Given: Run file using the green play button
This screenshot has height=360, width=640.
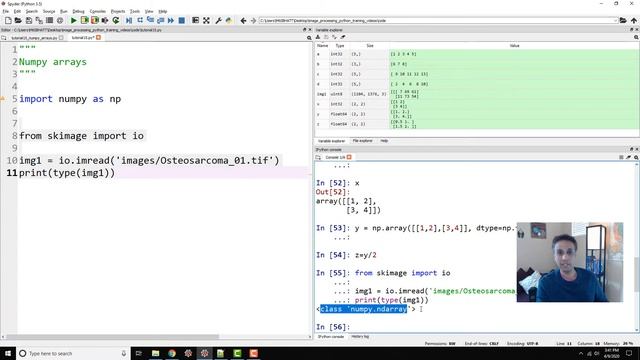Looking at the screenshot, I should (73, 20).
